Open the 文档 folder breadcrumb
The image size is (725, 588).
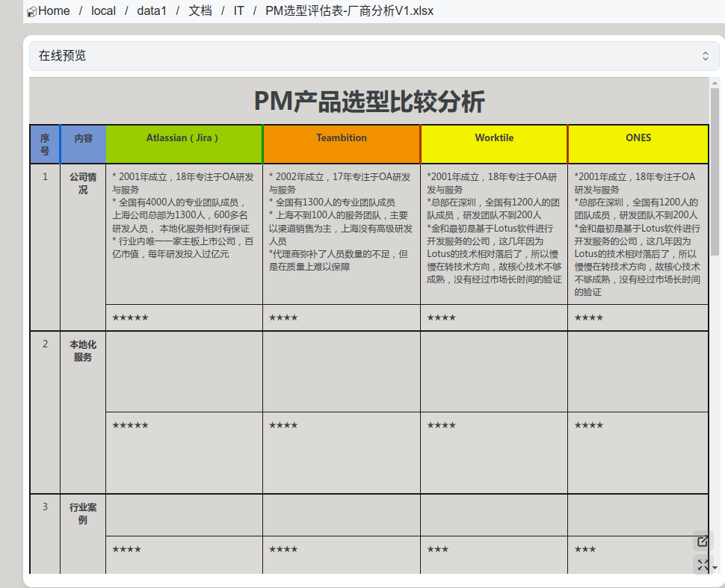(200, 11)
